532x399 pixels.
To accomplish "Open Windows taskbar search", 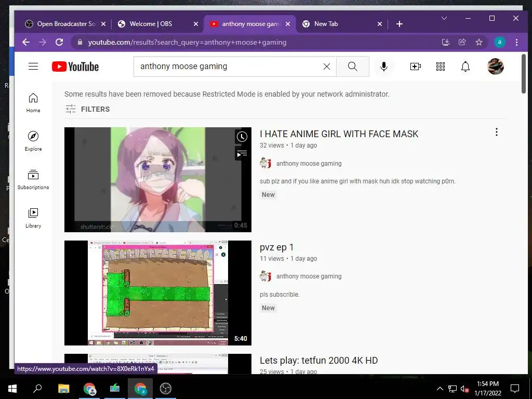I will tap(37, 389).
